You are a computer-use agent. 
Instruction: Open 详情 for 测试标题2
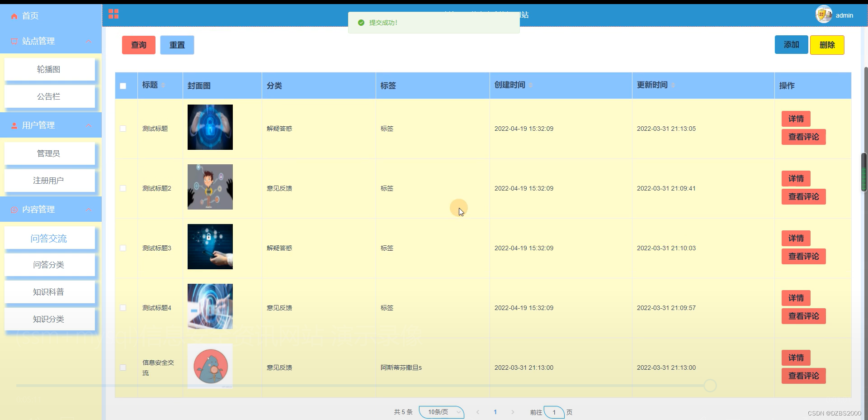[x=796, y=178]
